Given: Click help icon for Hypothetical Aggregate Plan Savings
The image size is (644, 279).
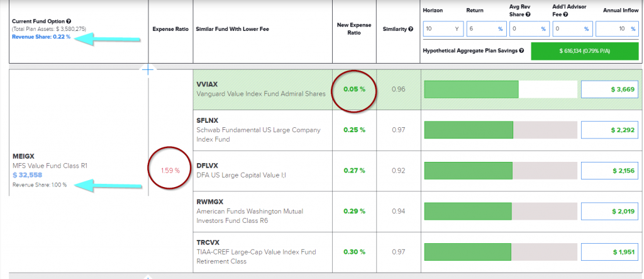Looking at the screenshot, I should [521, 50].
